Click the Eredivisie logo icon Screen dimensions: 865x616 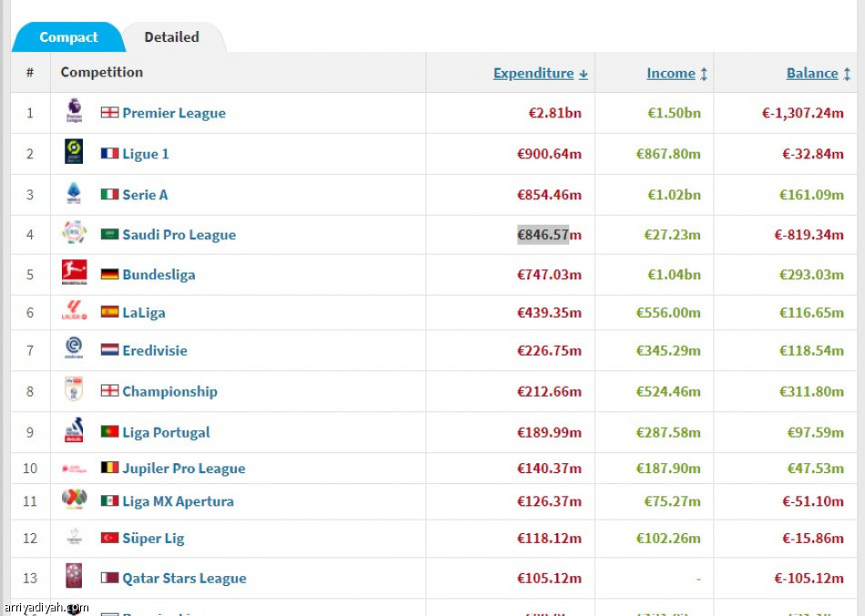pyautogui.click(x=74, y=349)
